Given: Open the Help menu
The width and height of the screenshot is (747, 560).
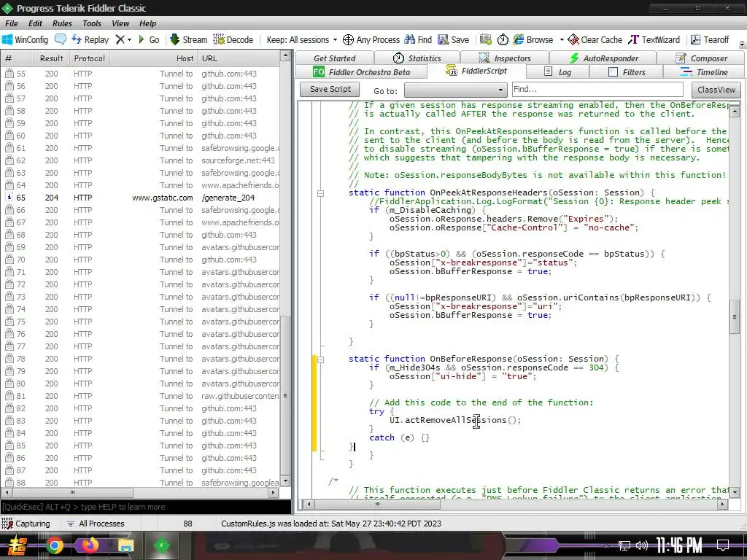Looking at the screenshot, I should [x=147, y=23].
